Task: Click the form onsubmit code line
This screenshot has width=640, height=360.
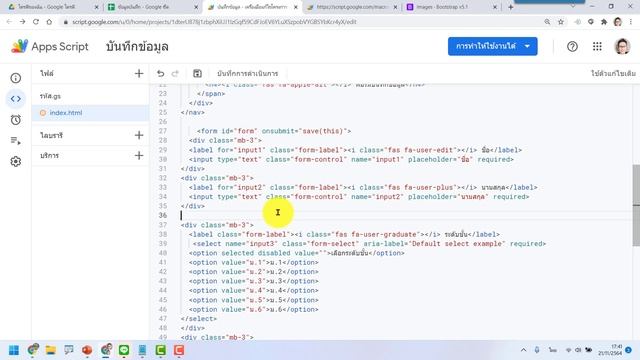Action: [273, 131]
